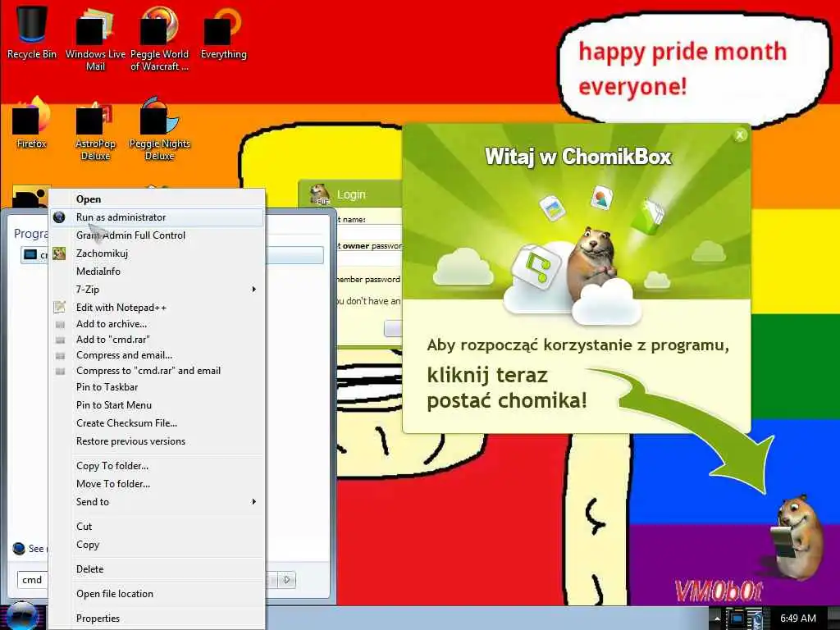Open Properties from the context menu
Image resolution: width=840 pixels, height=630 pixels.
click(x=157, y=619)
